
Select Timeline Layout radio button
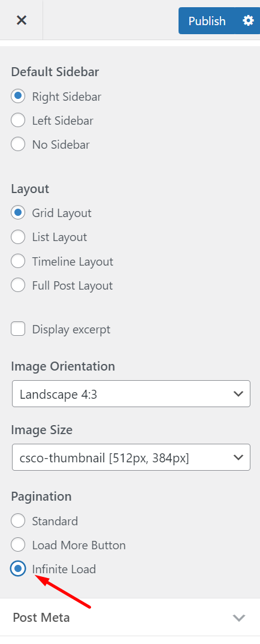click(18, 261)
